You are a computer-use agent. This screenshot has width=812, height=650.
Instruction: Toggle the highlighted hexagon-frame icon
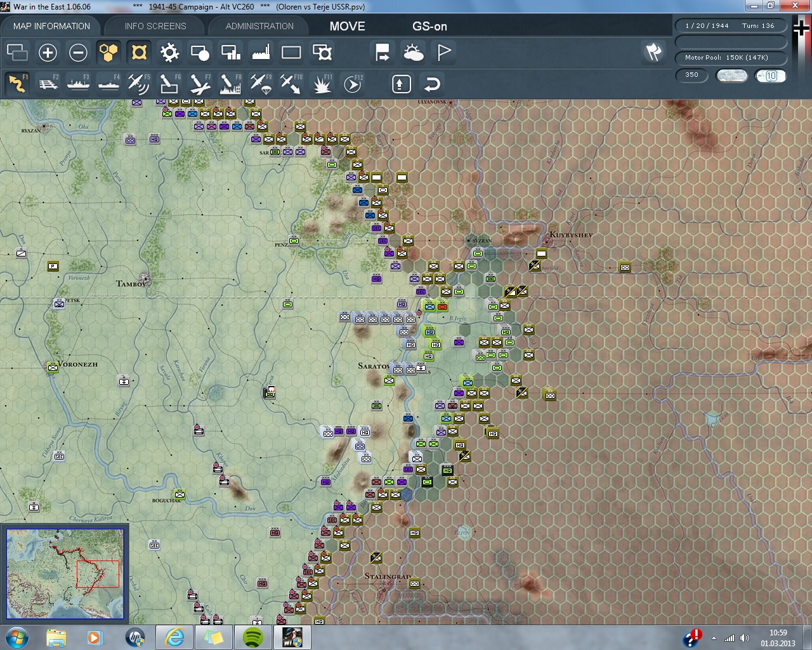(139, 52)
